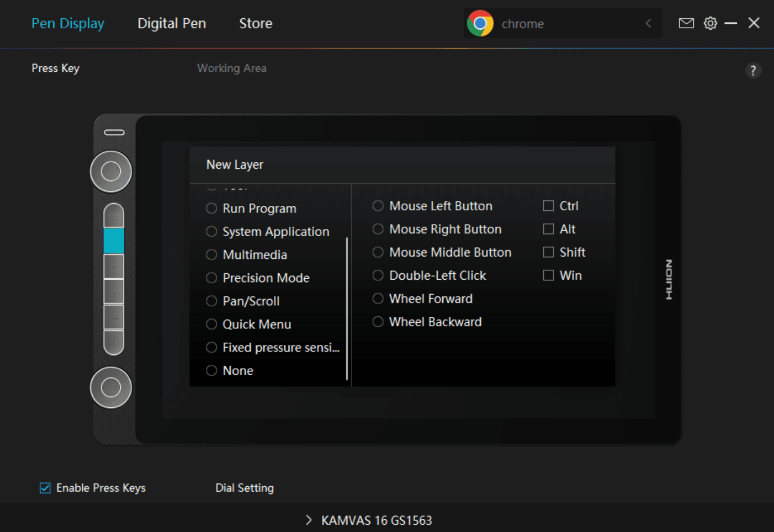Click the Chrome application icon

[480, 24]
